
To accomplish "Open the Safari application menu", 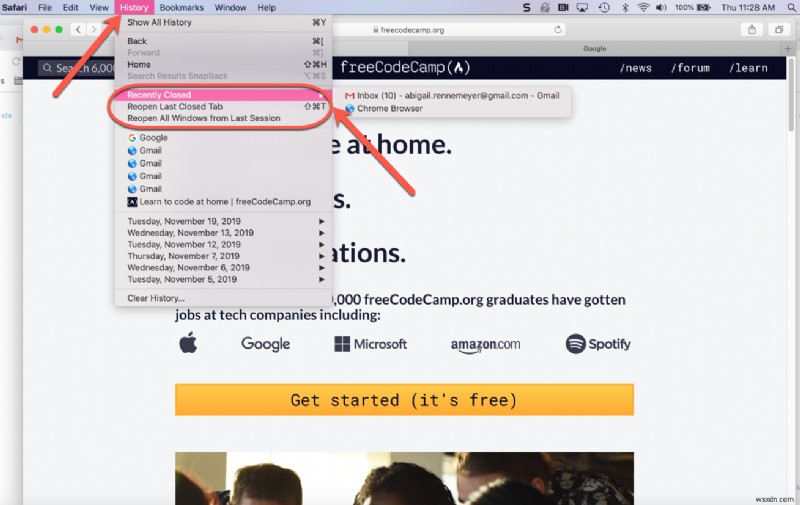I will (x=14, y=7).
